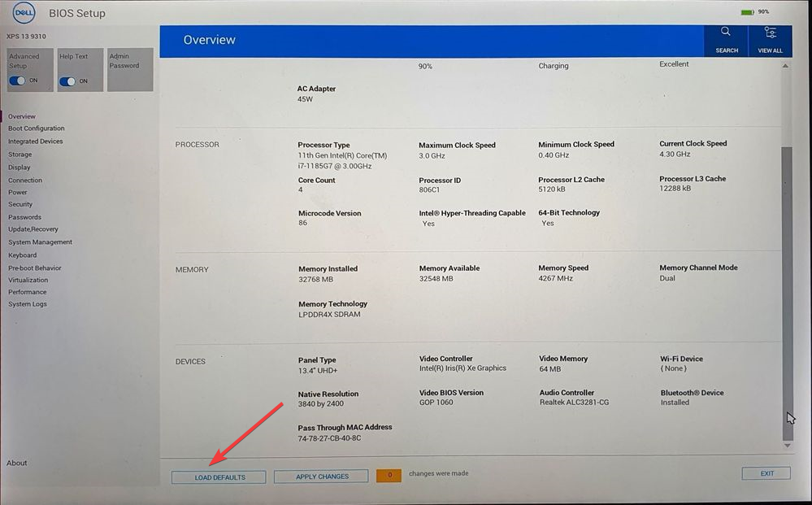Click the EXIT button
This screenshot has width=812, height=505.
(x=766, y=473)
